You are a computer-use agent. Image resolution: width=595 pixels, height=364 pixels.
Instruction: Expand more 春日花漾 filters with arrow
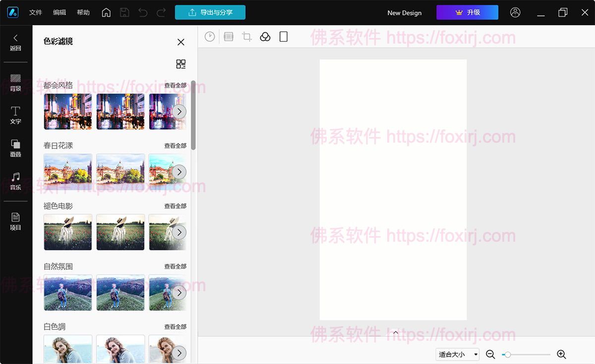click(x=179, y=171)
